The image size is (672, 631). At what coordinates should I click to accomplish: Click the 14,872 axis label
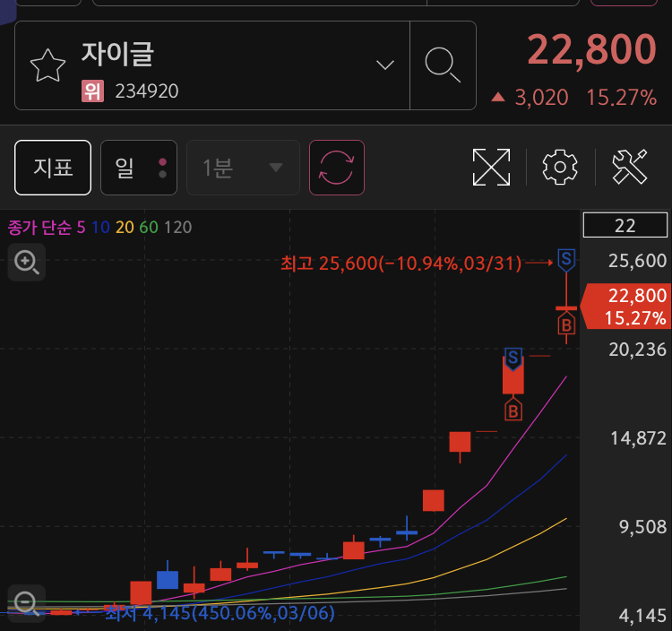point(638,438)
